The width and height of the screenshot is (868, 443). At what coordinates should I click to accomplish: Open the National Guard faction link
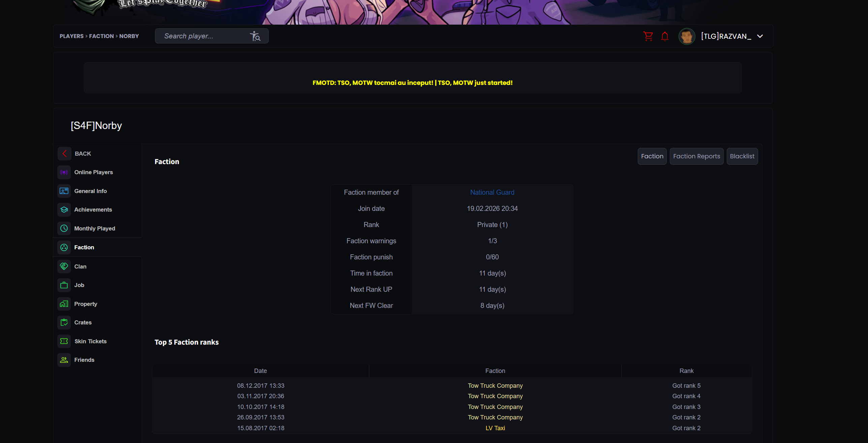tap(492, 192)
